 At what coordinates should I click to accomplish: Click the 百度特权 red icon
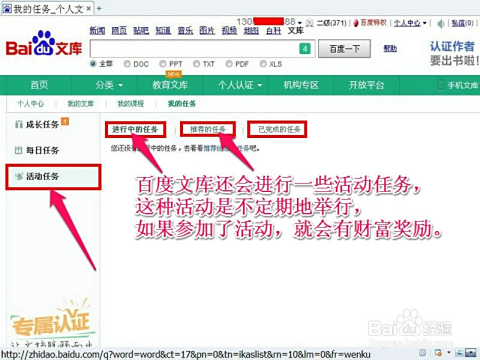356,23
